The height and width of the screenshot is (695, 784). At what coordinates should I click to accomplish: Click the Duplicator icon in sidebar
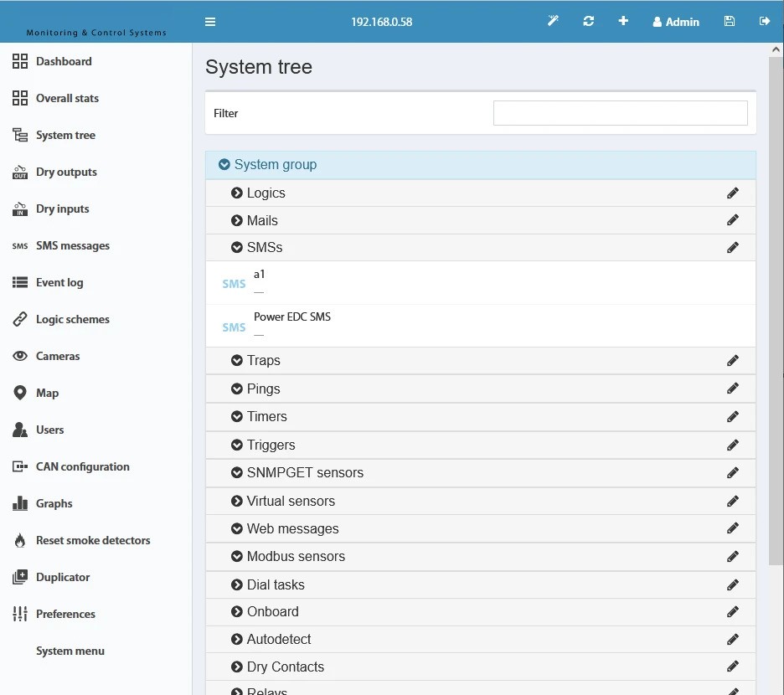pos(20,577)
